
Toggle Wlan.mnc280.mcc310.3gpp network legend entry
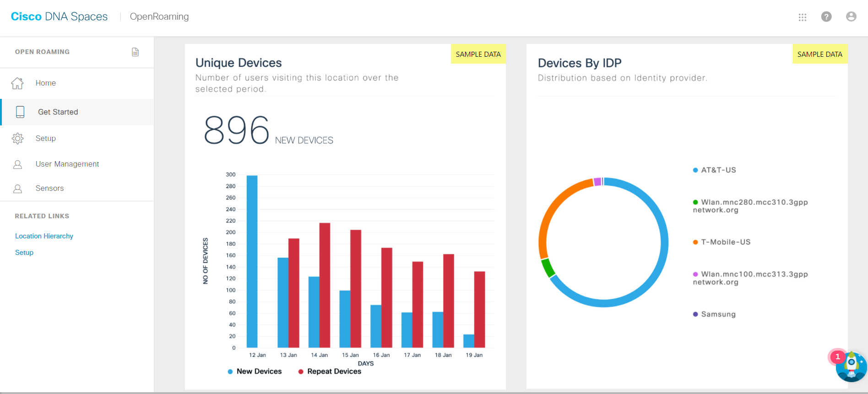(x=750, y=206)
